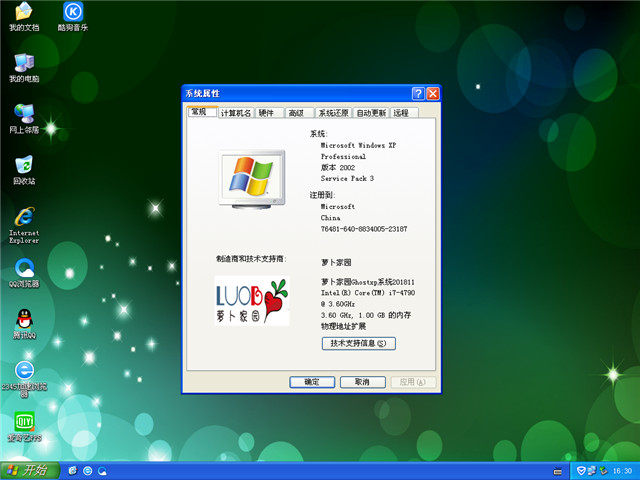Select the 回收站 recycle bin icon

pos(24,170)
